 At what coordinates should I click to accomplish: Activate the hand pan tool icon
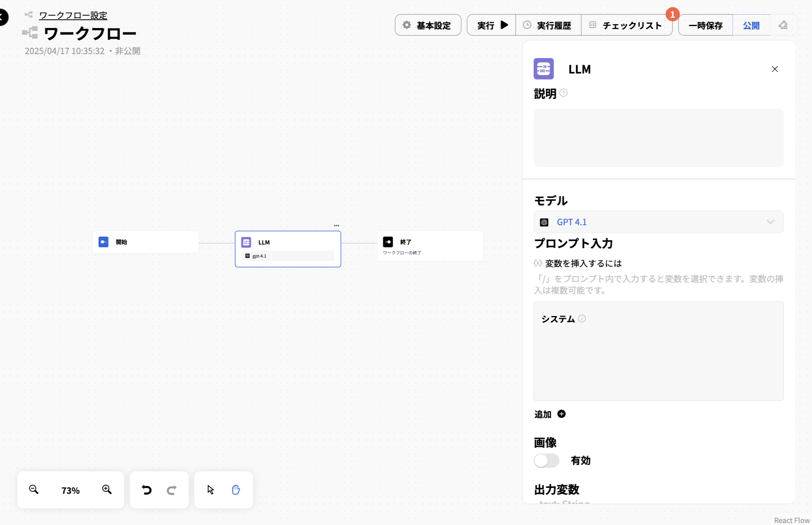tap(236, 489)
